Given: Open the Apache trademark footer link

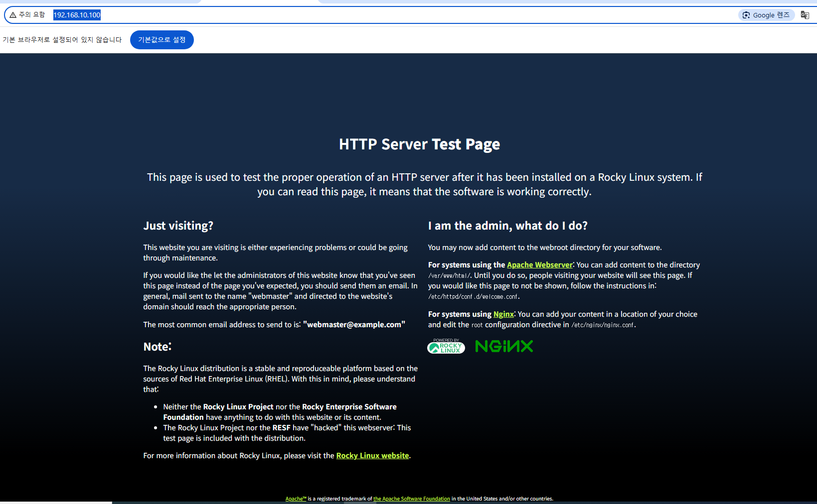Looking at the screenshot, I should 296,499.
